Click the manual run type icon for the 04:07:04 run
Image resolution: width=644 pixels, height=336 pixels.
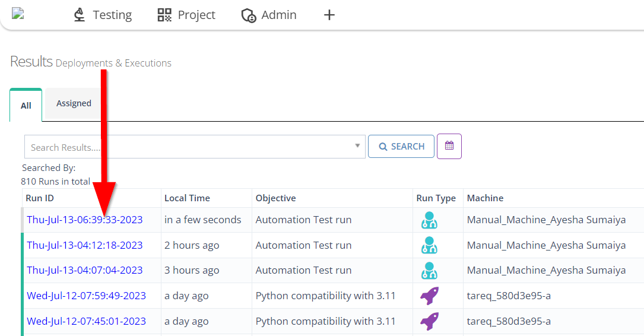429,270
